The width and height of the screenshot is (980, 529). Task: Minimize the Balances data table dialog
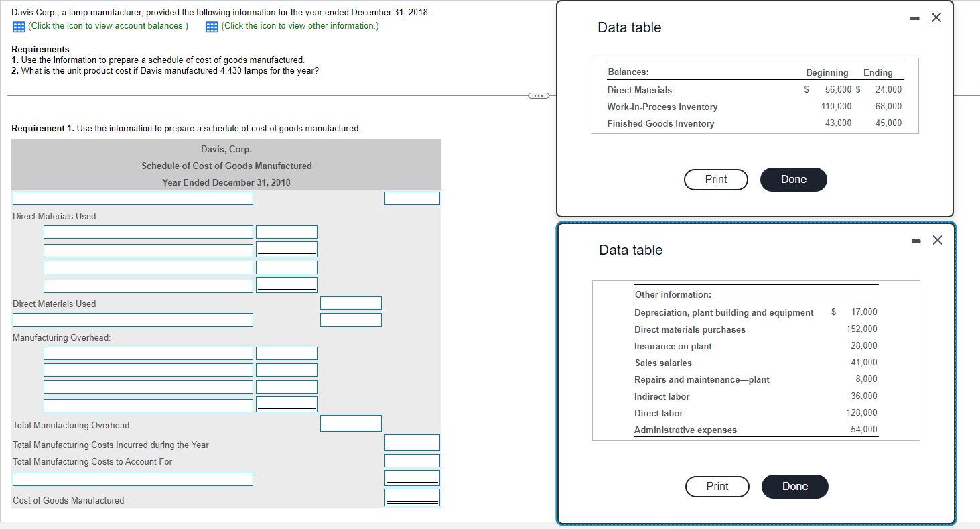coord(916,18)
